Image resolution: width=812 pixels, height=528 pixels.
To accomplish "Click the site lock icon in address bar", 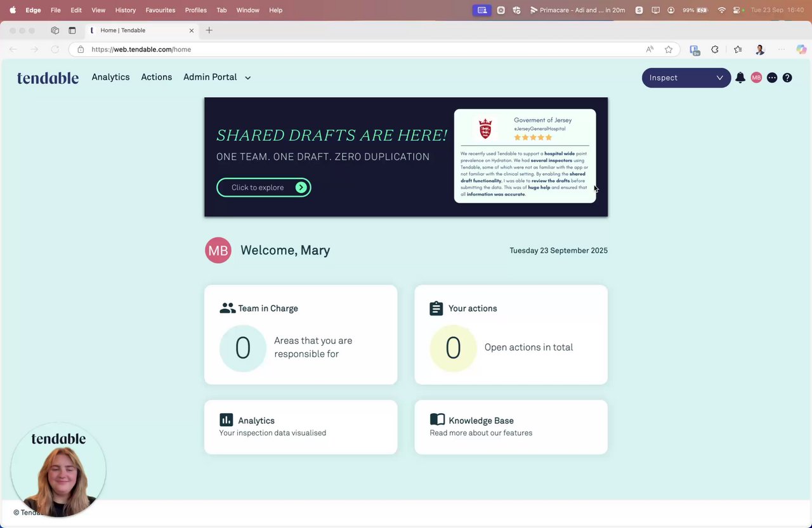I will 81,49.
